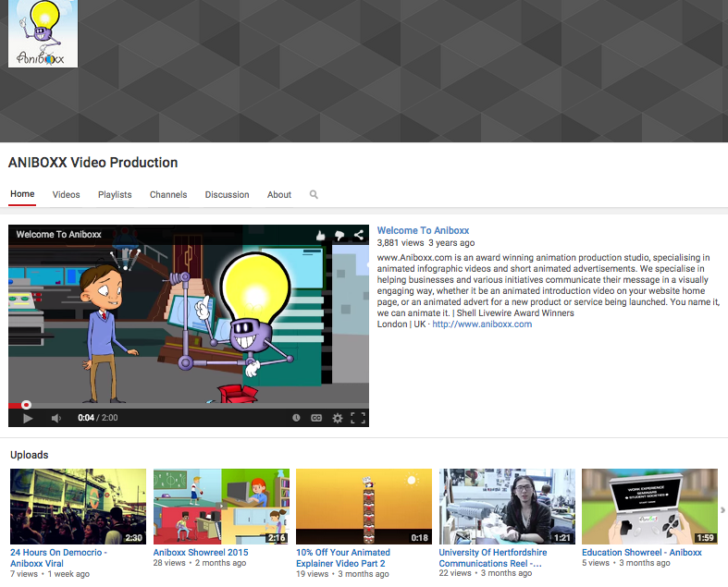Screen dimensions: 728x587
Task: Click ANIBOXX Video Production channel name
Action: coord(93,163)
